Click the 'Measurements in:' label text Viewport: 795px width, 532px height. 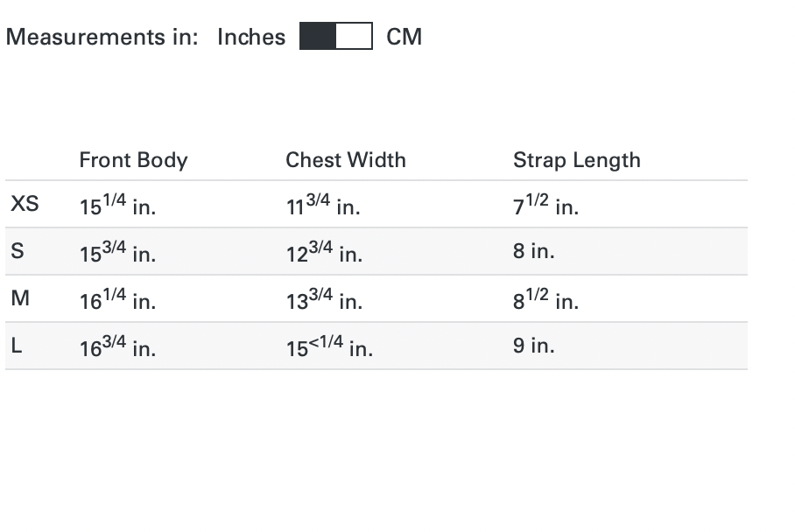(102, 37)
